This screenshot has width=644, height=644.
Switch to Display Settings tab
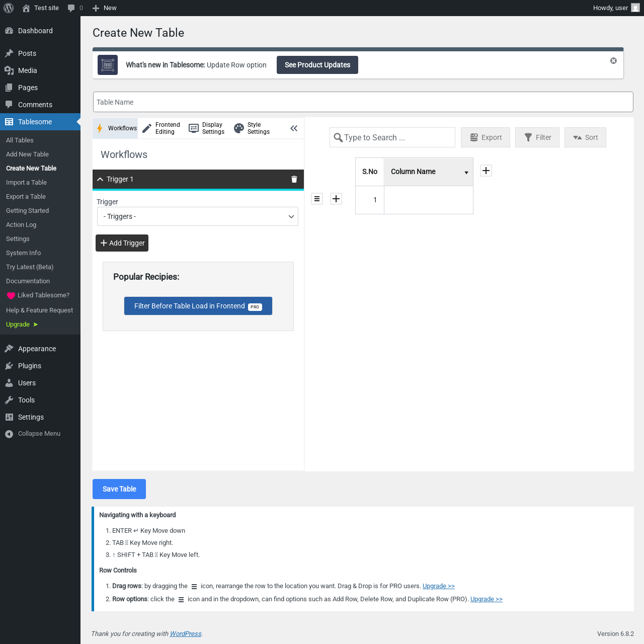pos(206,128)
